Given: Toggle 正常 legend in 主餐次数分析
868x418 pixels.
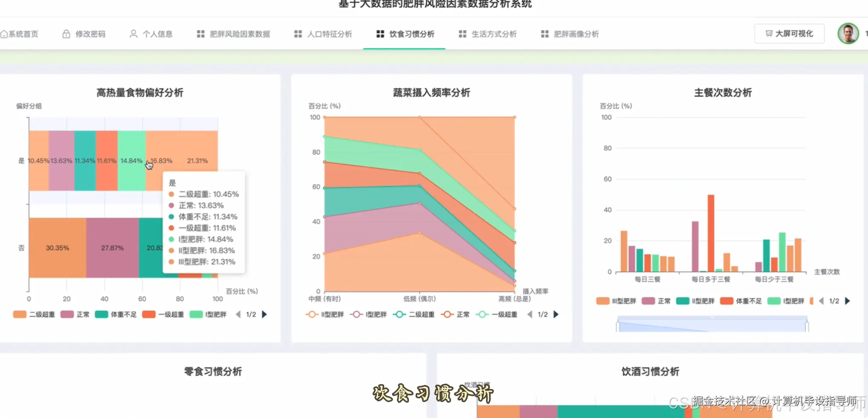Looking at the screenshot, I should click(656, 301).
